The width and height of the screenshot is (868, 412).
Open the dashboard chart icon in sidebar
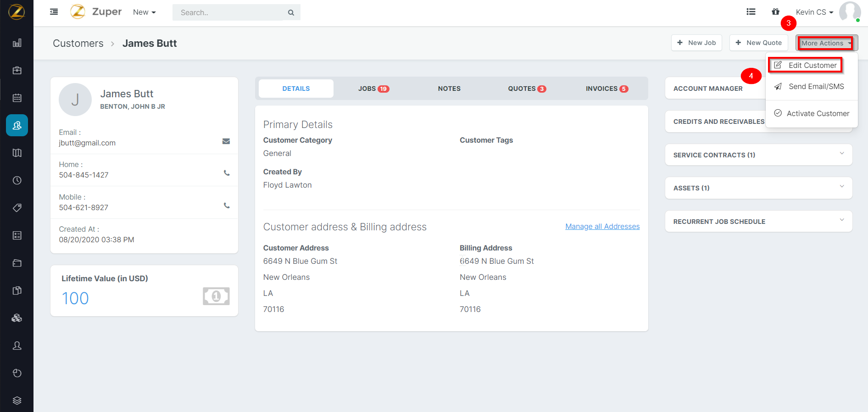[17, 43]
